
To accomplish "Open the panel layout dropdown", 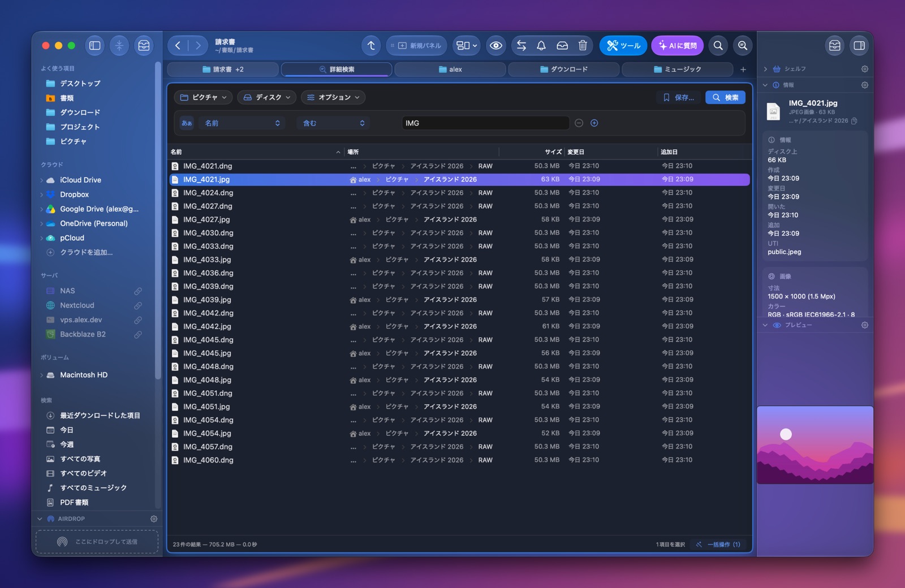I will coord(467,46).
